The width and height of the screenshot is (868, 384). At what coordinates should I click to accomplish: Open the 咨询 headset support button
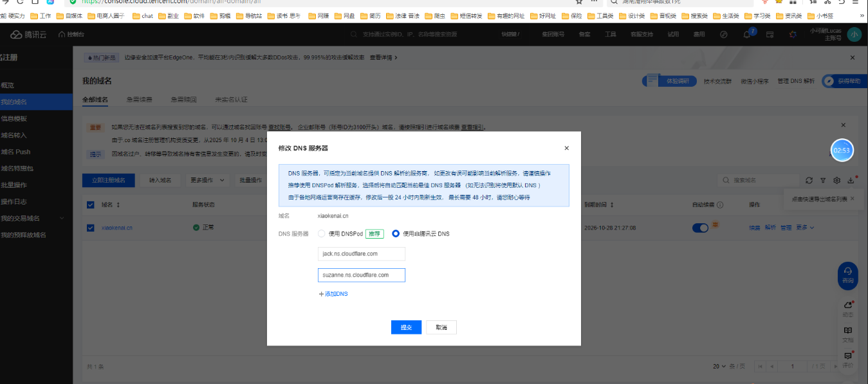coord(848,275)
